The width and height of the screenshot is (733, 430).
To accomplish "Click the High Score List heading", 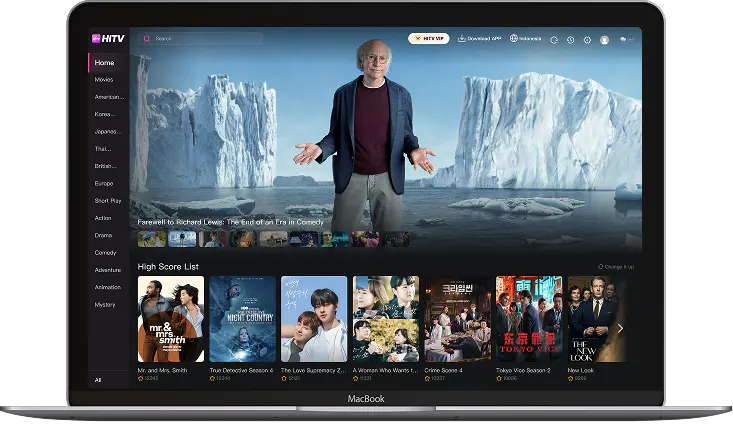I will coord(168,267).
